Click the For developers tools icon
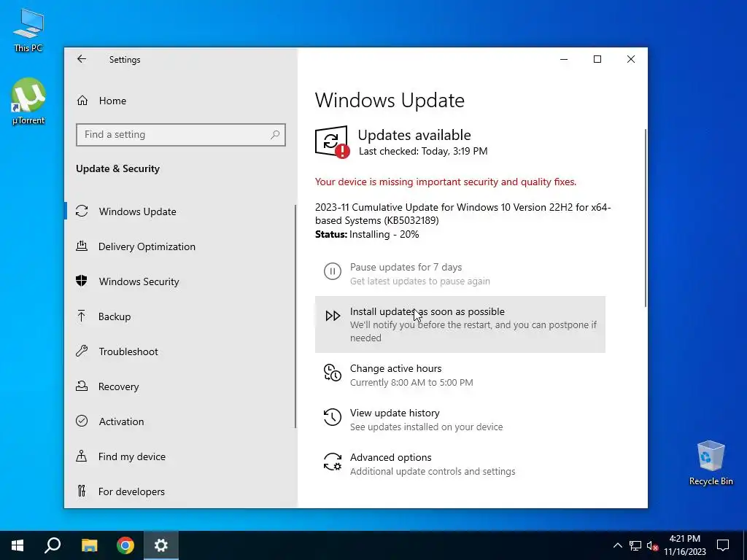The image size is (747, 560). pos(82,491)
